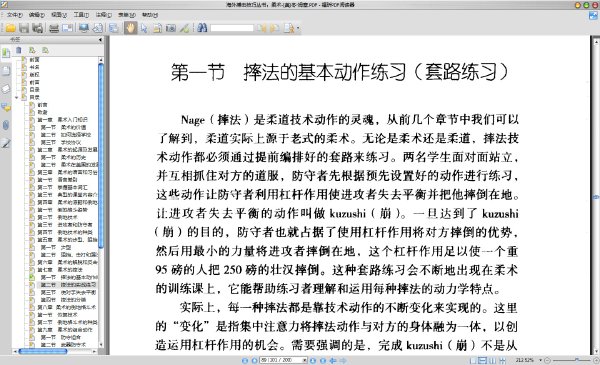The image size is (600, 365).
Task: Click search previous result icon in toolbar
Action: coord(261,28)
